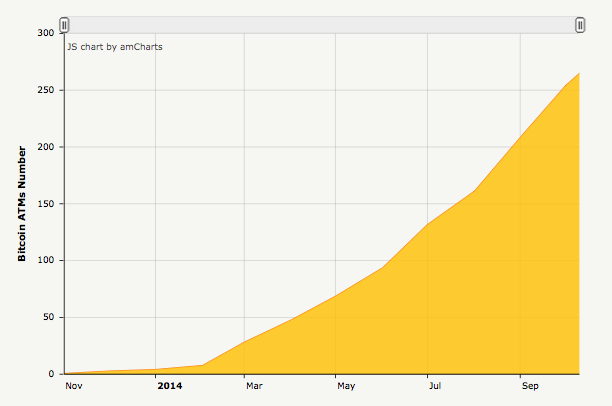Select the '200' y-axis value label

click(x=45, y=147)
